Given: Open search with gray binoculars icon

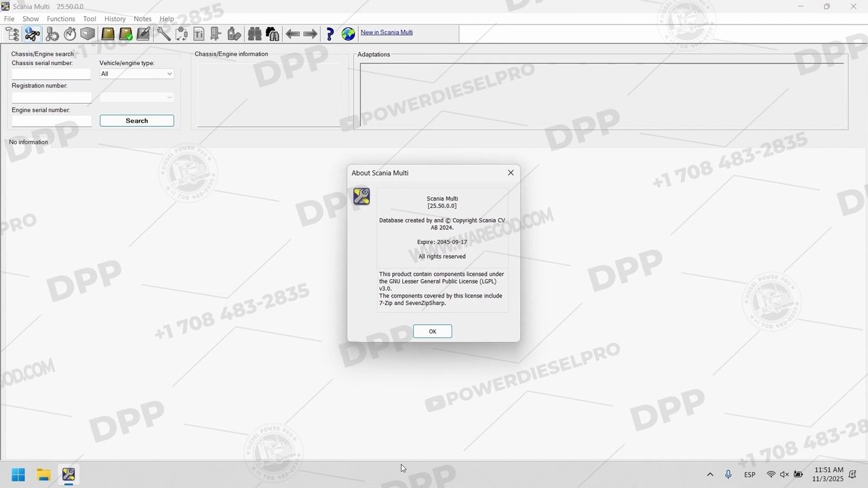Looking at the screenshot, I should [254, 33].
